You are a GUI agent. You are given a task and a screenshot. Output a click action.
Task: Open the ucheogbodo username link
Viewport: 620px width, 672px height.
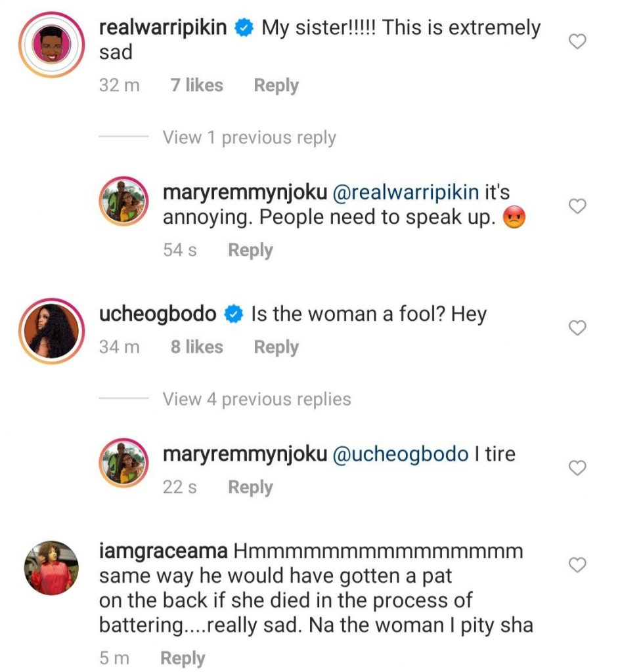158,314
